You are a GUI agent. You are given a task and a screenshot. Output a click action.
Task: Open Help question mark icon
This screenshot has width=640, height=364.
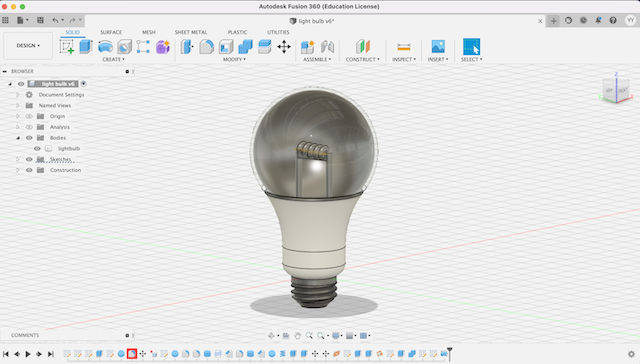click(x=613, y=20)
